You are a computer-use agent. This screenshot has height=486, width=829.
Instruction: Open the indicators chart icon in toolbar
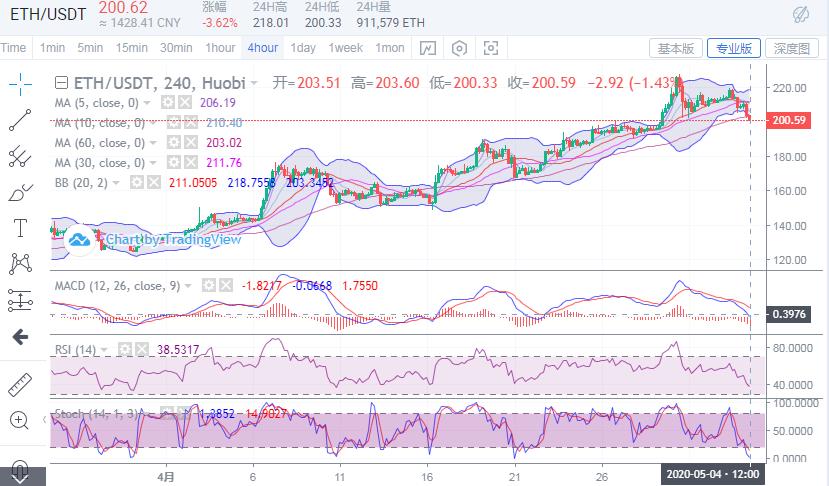pyautogui.click(x=427, y=48)
